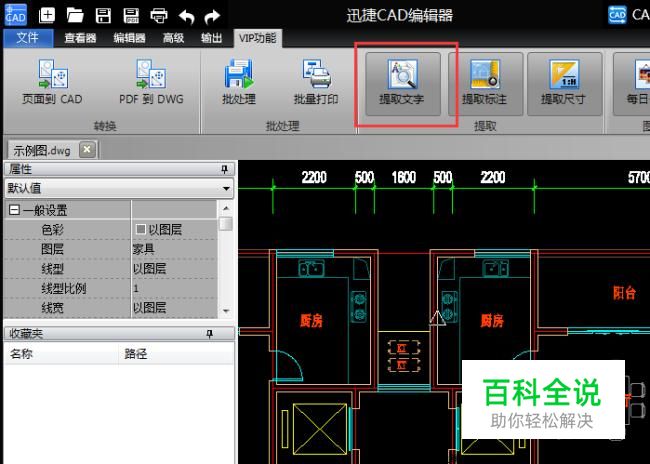650x464 pixels.
Task: Click the 线宽 value 以图层
Action: [149, 308]
